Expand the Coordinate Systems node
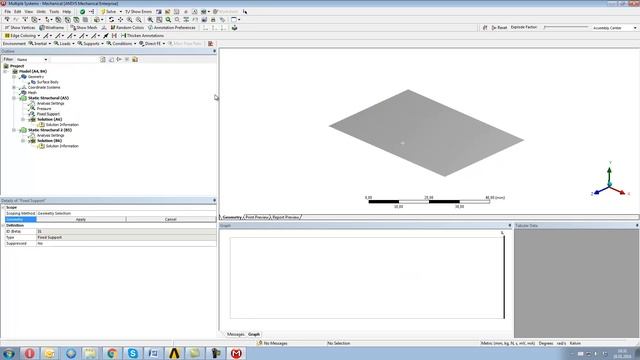 coord(14,87)
